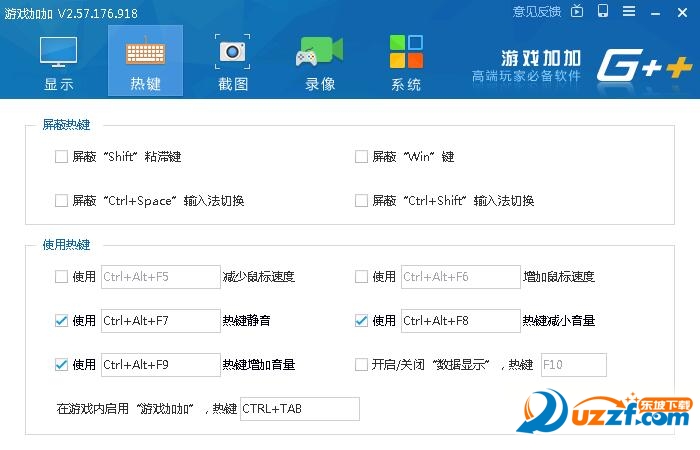This screenshot has height=450, width=700.
Task: Click the CTRL+TAB hotkey field
Action: click(x=300, y=408)
